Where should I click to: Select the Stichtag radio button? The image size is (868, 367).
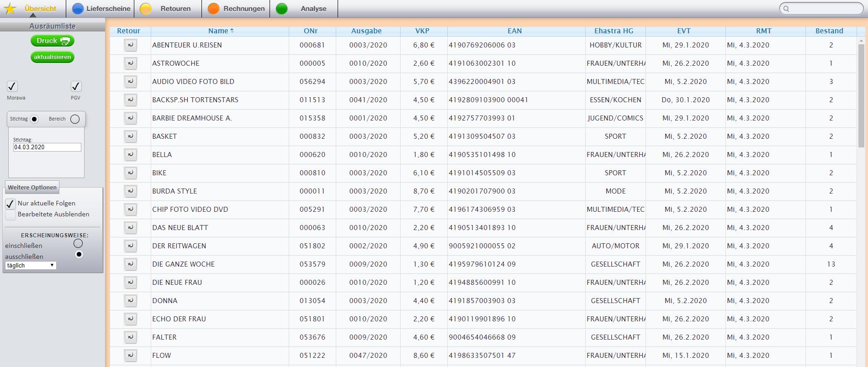[x=34, y=119]
